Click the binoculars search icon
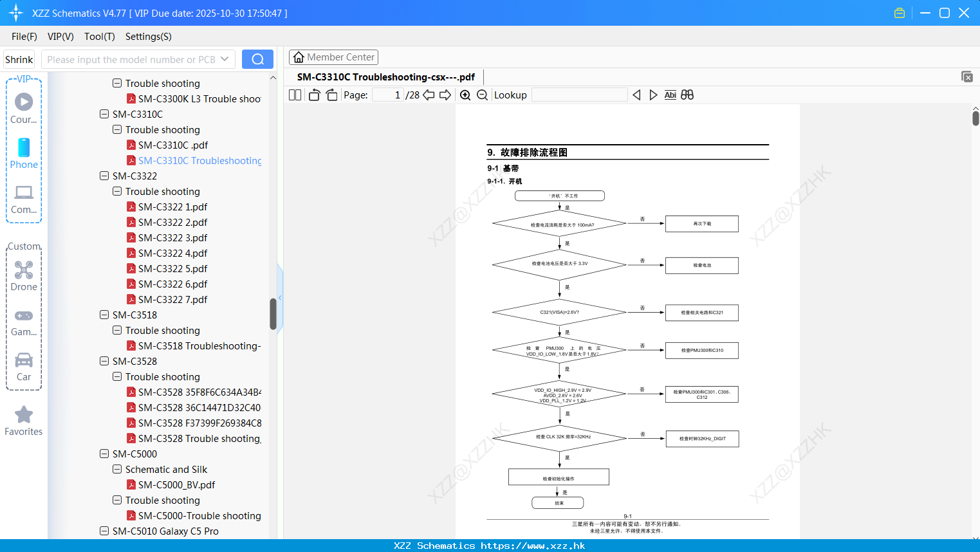This screenshot has height=552, width=980. (687, 95)
